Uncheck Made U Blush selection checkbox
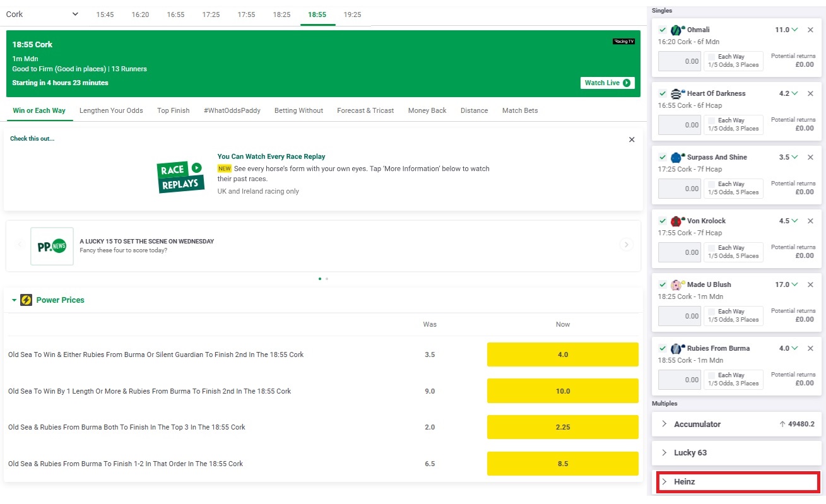Image resolution: width=826 pixels, height=504 pixels. (663, 284)
